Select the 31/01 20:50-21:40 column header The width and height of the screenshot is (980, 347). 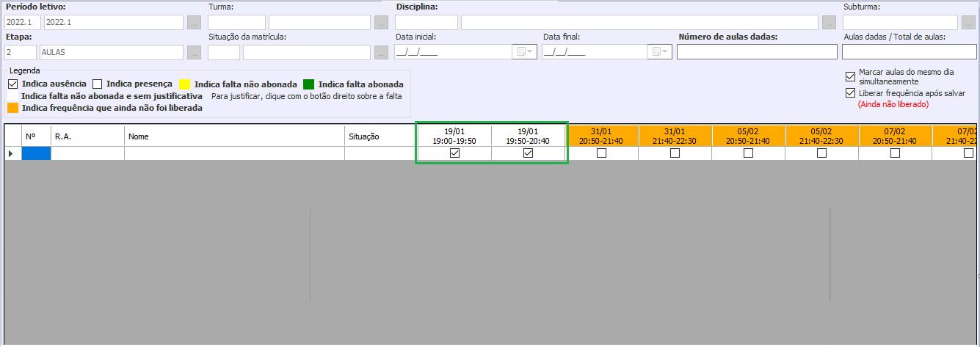point(601,136)
